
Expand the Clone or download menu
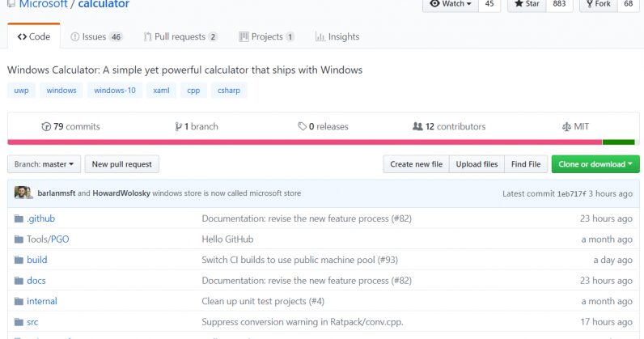click(x=595, y=164)
